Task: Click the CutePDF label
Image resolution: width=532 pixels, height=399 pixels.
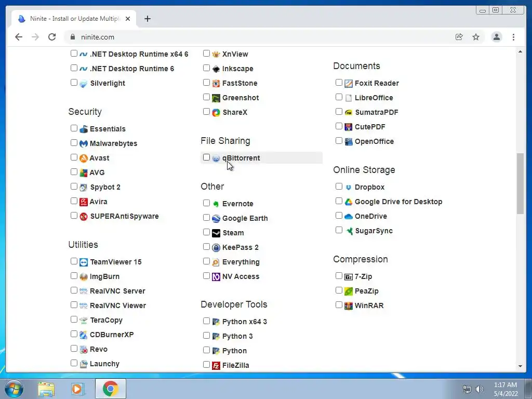Action: coord(370,127)
